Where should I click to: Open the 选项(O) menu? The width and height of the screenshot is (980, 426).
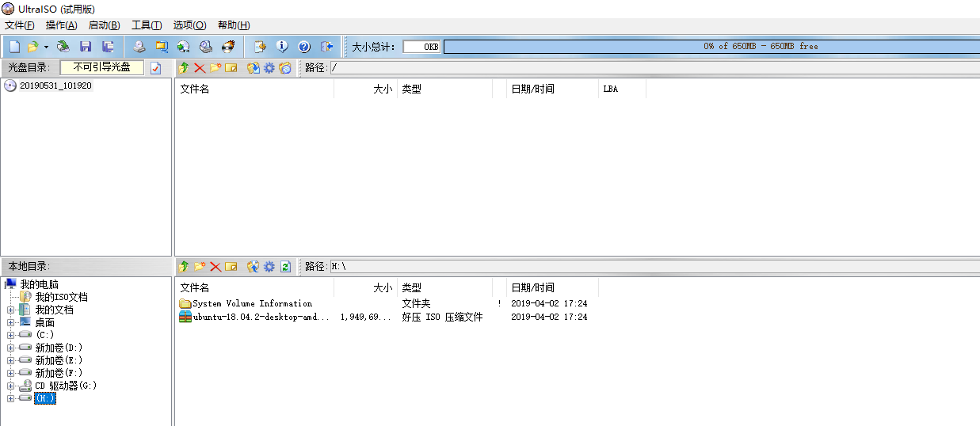(189, 25)
